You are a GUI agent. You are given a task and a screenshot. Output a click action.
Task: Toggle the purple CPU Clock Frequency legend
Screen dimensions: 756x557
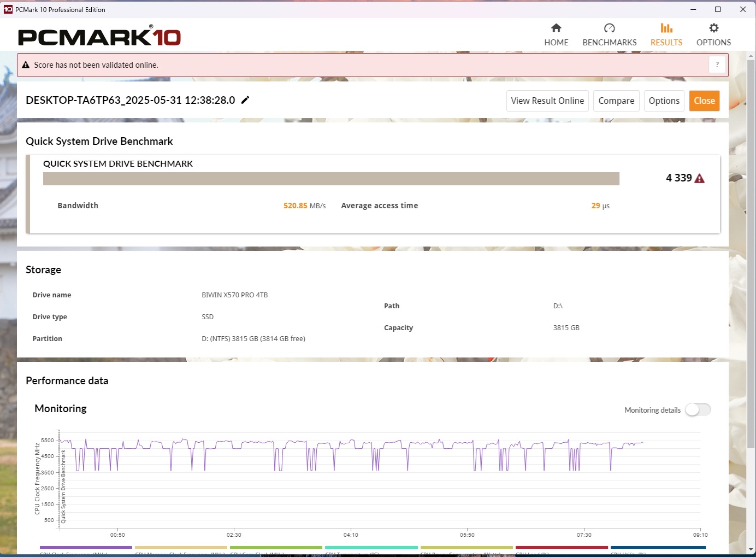pos(86,548)
